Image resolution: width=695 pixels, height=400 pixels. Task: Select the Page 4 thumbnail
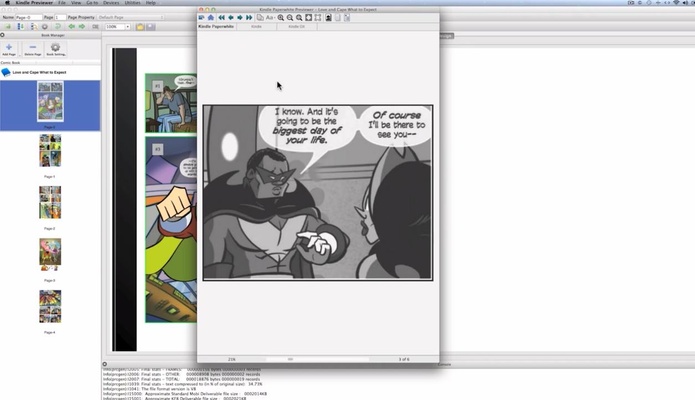coord(50,306)
